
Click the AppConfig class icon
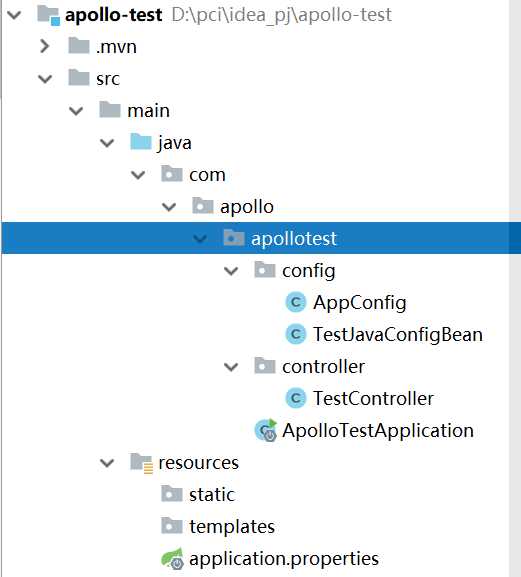(x=295, y=302)
